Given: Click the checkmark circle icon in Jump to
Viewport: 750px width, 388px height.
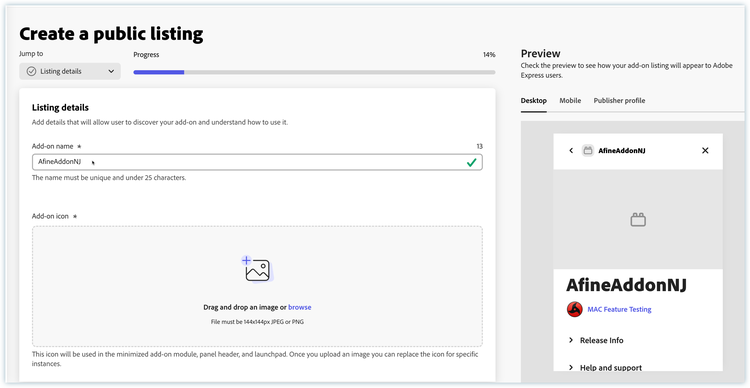Looking at the screenshot, I should (31, 71).
